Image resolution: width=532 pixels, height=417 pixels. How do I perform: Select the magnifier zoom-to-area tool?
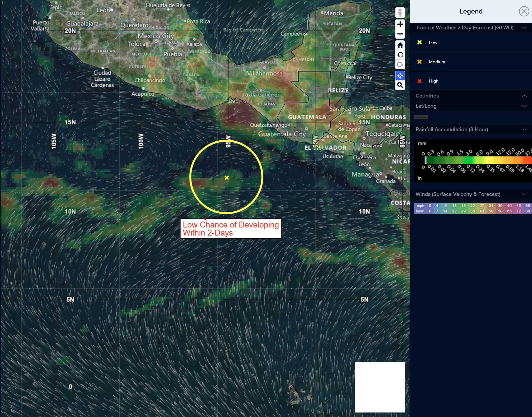400,85
